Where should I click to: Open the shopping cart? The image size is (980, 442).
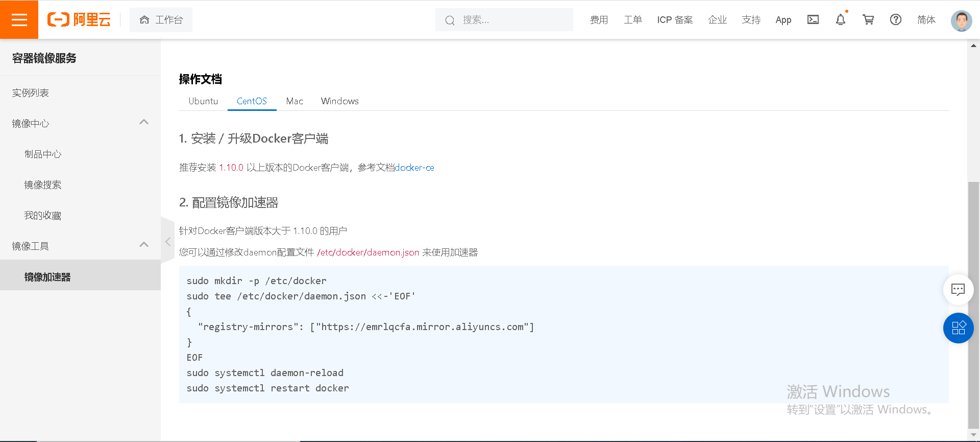[x=868, y=19]
